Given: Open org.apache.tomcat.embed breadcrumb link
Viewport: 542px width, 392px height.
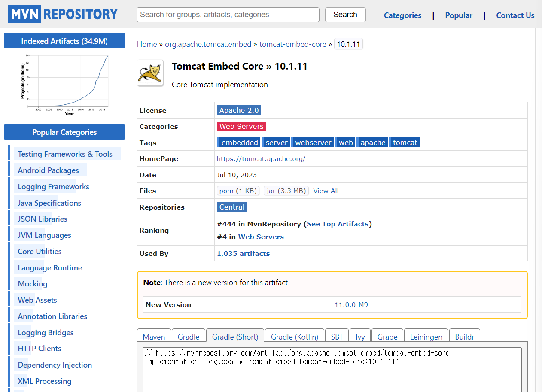Looking at the screenshot, I should click(208, 44).
